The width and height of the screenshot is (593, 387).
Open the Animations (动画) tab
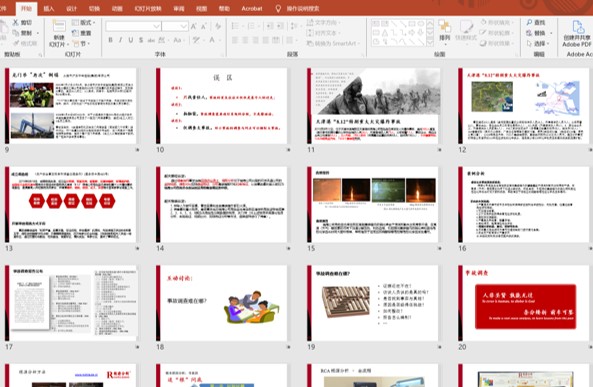point(117,8)
